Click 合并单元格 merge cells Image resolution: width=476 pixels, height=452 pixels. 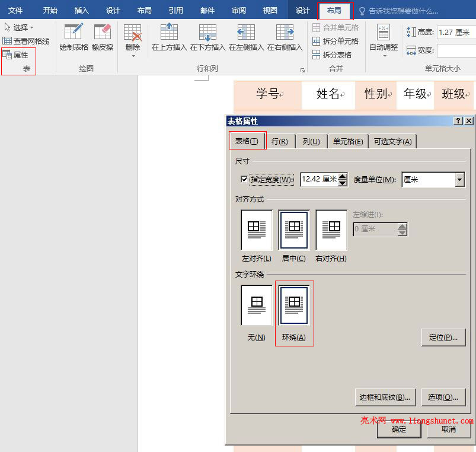pyautogui.click(x=336, y=28)
